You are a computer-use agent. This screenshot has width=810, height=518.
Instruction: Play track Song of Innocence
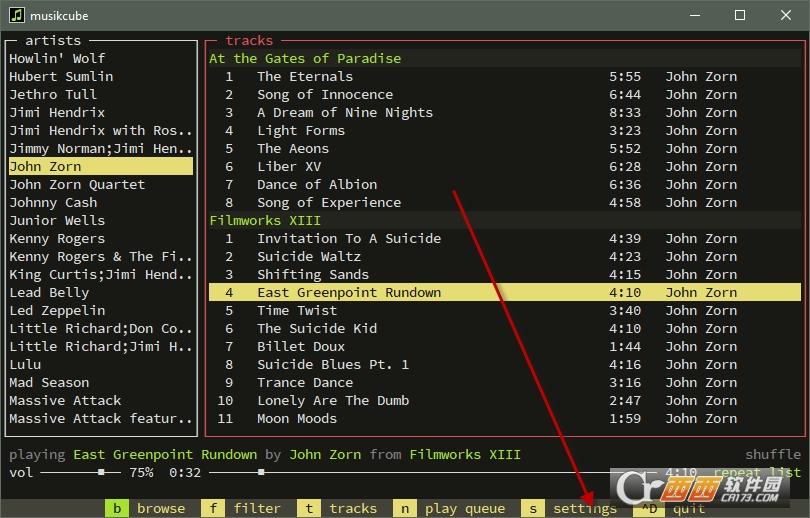pos(505,95)
